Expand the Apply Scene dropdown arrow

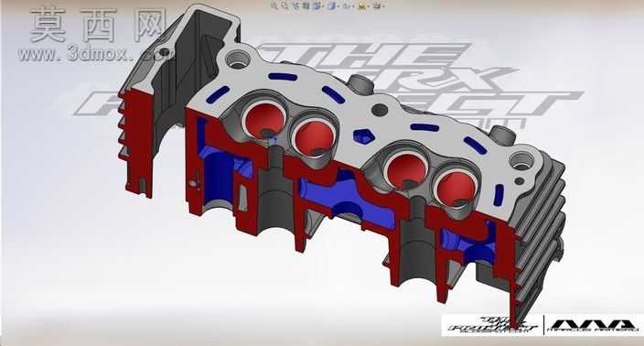pos(369,6)
